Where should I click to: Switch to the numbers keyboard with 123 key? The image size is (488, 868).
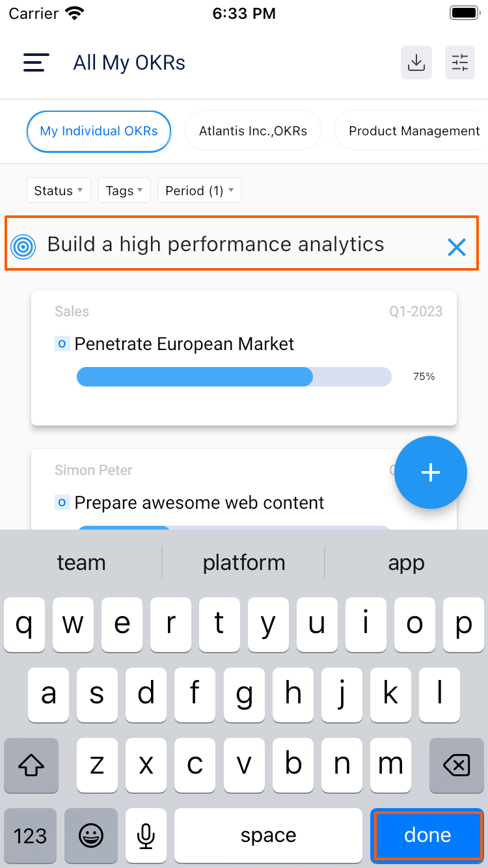point(30,835)
